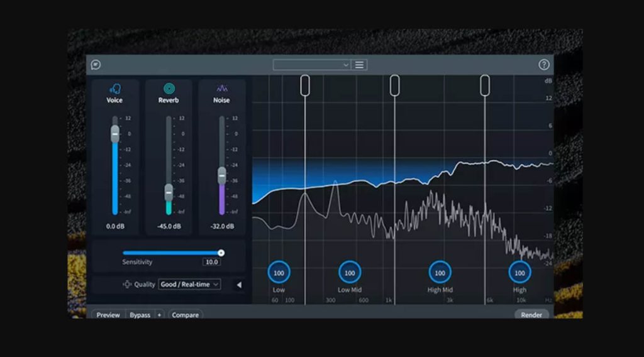
Task: Open the help question mark icon
Action: tap(544, 65)
